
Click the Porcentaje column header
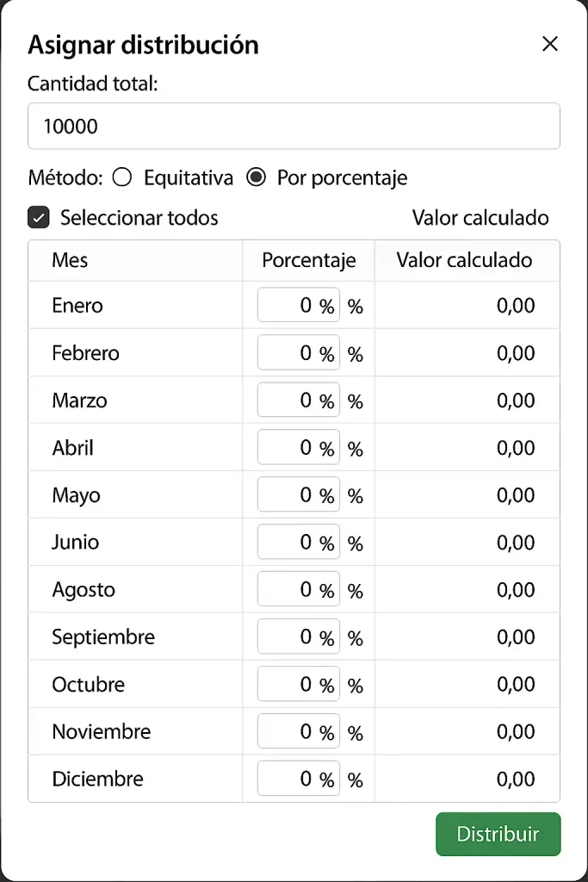point(308,260)
